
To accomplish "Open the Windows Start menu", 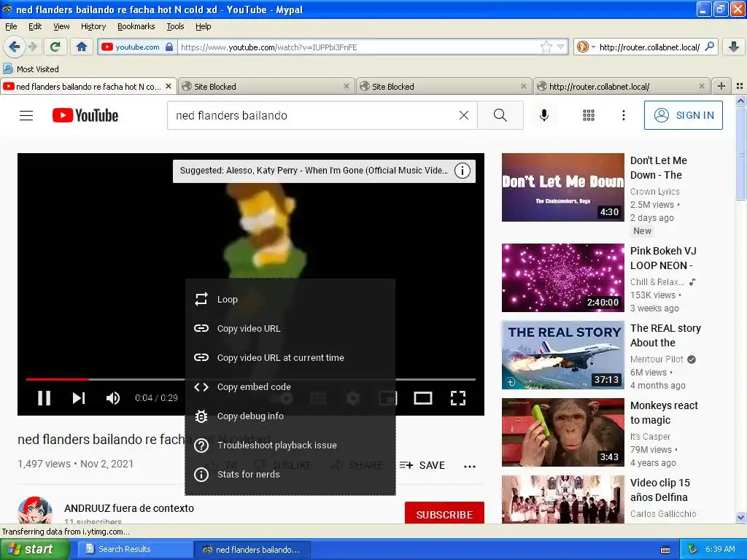I will pos(34,549).
